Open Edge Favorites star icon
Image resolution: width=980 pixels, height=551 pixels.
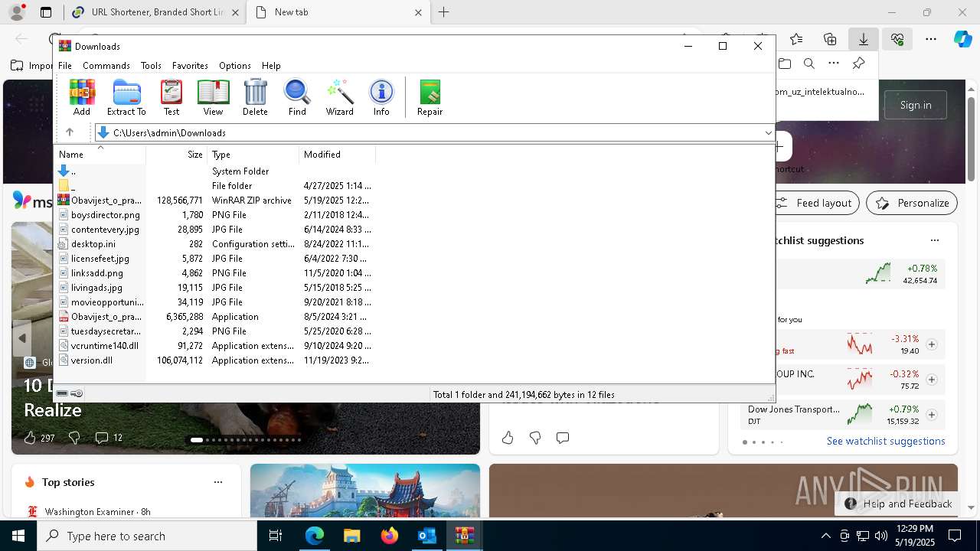[x=796, y=39]
